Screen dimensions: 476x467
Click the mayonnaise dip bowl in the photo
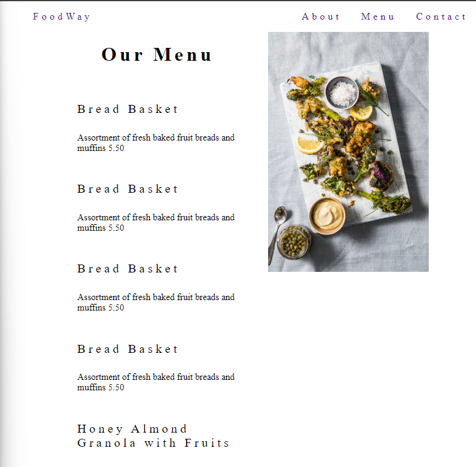pos(328,215)
